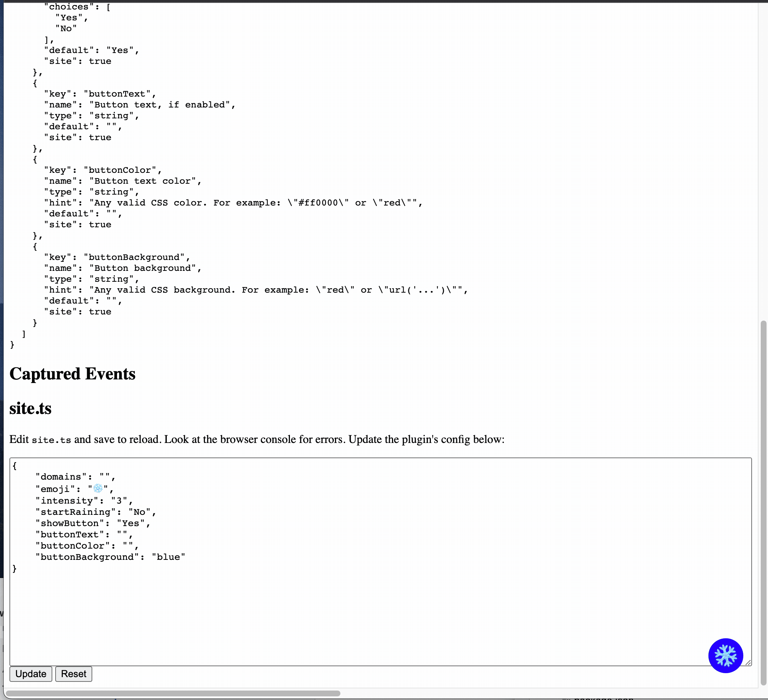The width and height of the screenshot is (768, 700).
Task: Click the hint line about valid CSS color
Action: tap(233, 203)
